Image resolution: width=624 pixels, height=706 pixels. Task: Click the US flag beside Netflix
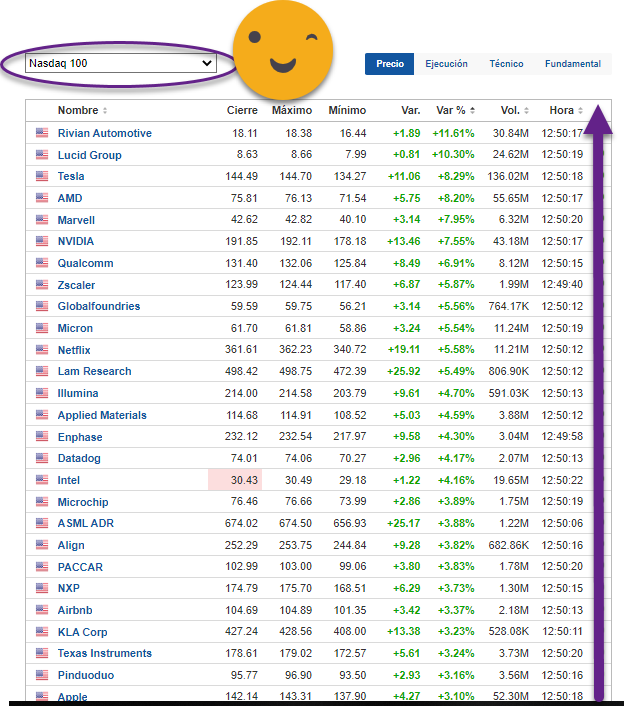coord(42,349)
